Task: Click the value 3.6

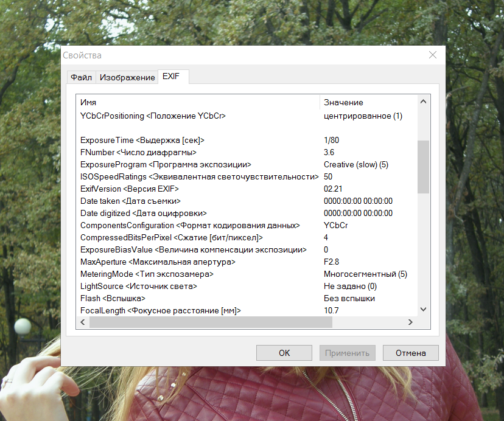Action: (x=329, y=152)
